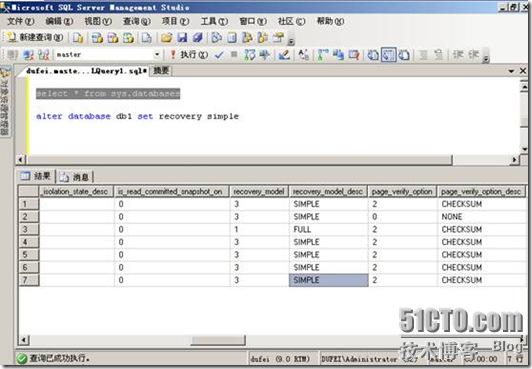Open a new Database Engine Query
The width and height of the screenshot is (532, 369).
pos(78,38)
